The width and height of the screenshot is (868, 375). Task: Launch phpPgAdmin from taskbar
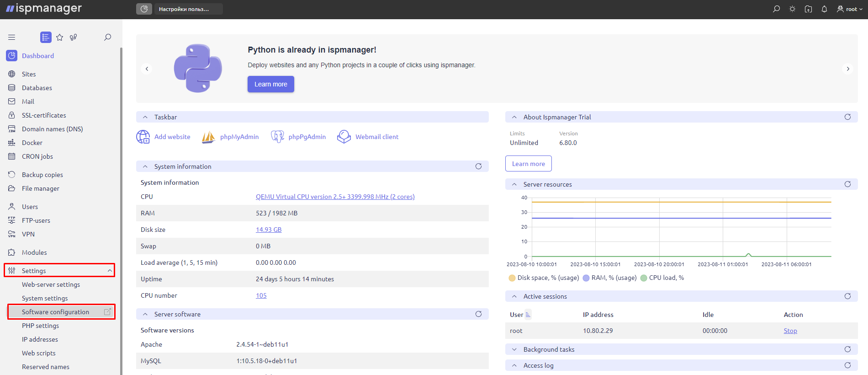[298, 137]
